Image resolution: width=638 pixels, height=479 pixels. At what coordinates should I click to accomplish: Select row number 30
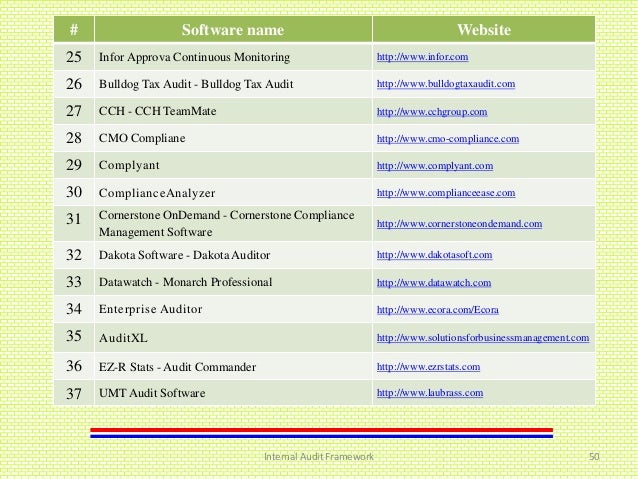(74, 192)
